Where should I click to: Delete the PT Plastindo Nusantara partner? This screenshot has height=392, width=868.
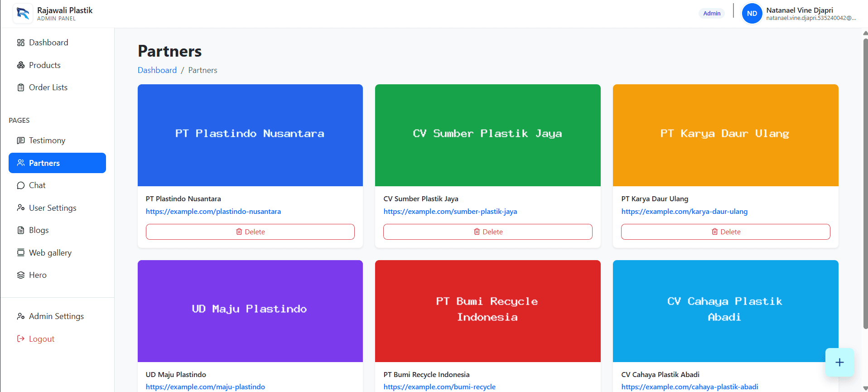point(250,232)
